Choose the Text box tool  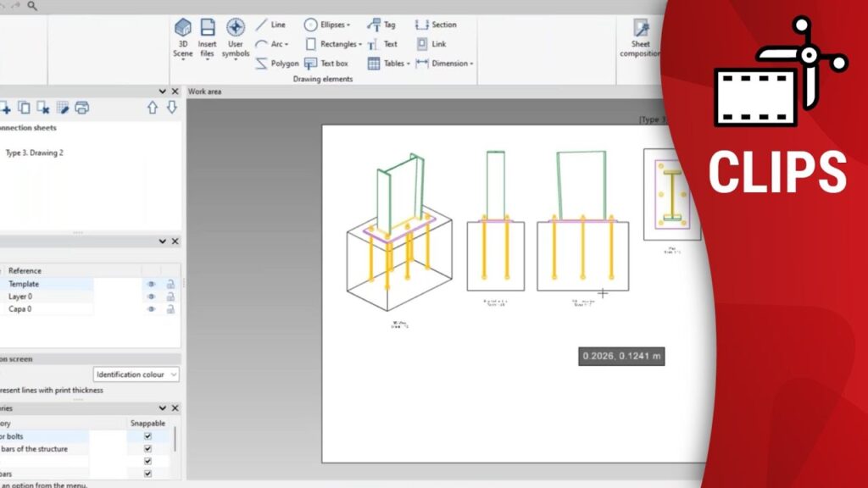point(326,64)
